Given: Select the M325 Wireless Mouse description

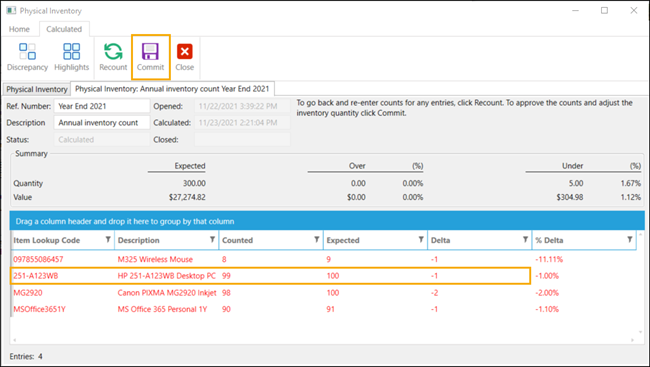Looking at the screenshot, I should pos(155,259).
